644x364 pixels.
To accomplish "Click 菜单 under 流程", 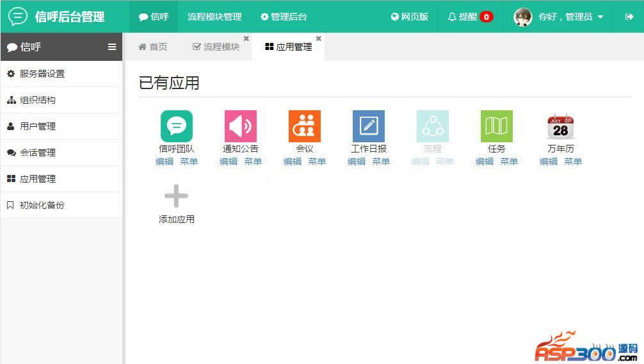I will click(x=445, y=161).
